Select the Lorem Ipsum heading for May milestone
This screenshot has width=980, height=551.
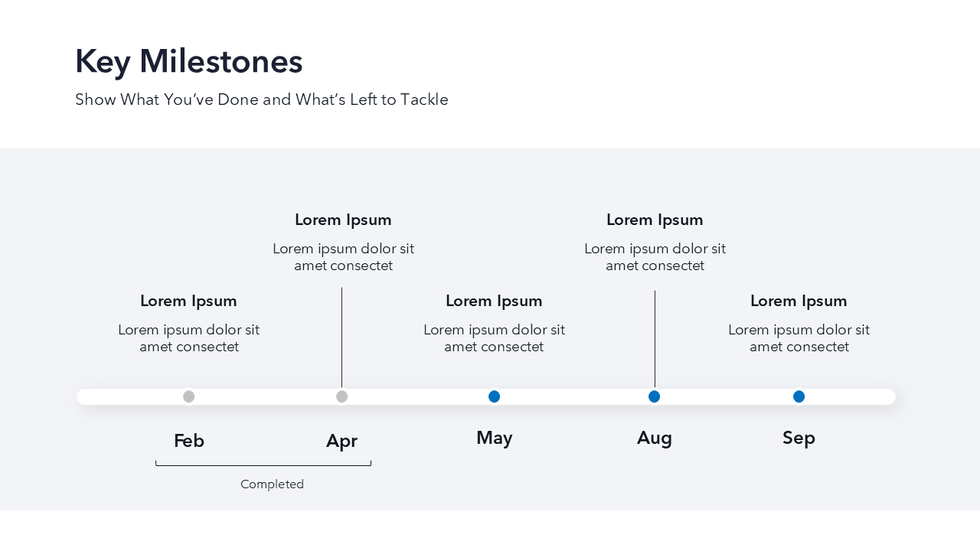pos(494,301)
